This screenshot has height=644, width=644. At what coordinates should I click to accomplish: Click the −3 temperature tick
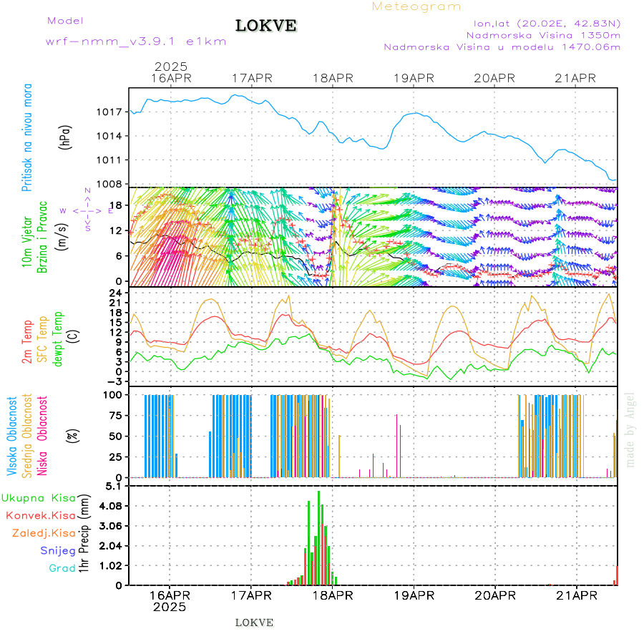click(113, 381)
